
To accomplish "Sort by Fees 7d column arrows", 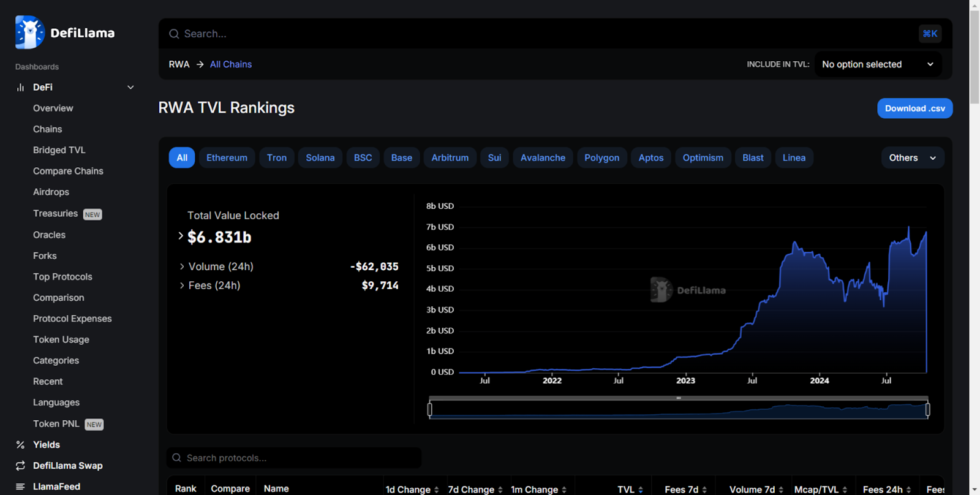I will tap(704, 489).
